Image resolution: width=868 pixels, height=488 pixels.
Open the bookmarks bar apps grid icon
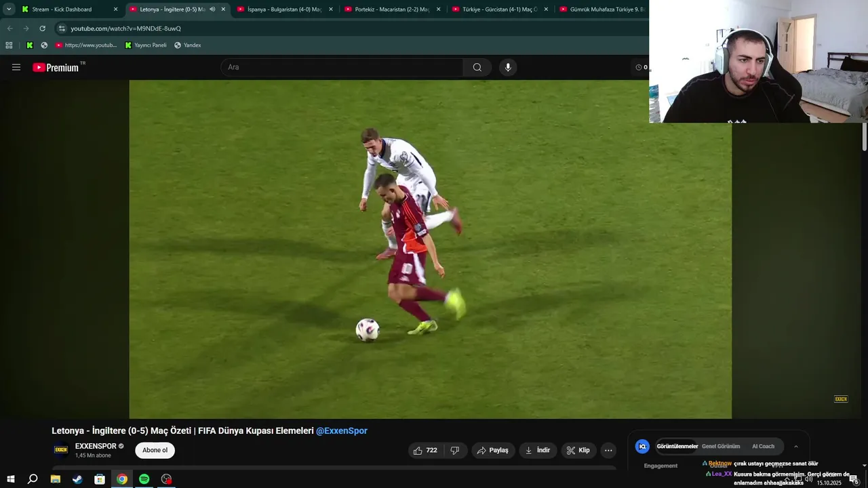[x=9, y=45]
